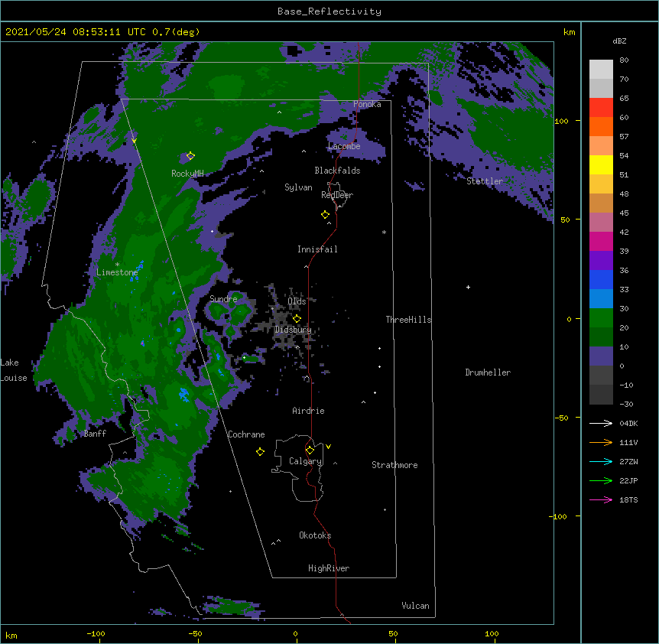Select the white 04DK arrow legend icon
The width and height of the screenshot is (659, 644).
[x=601, y=423]
